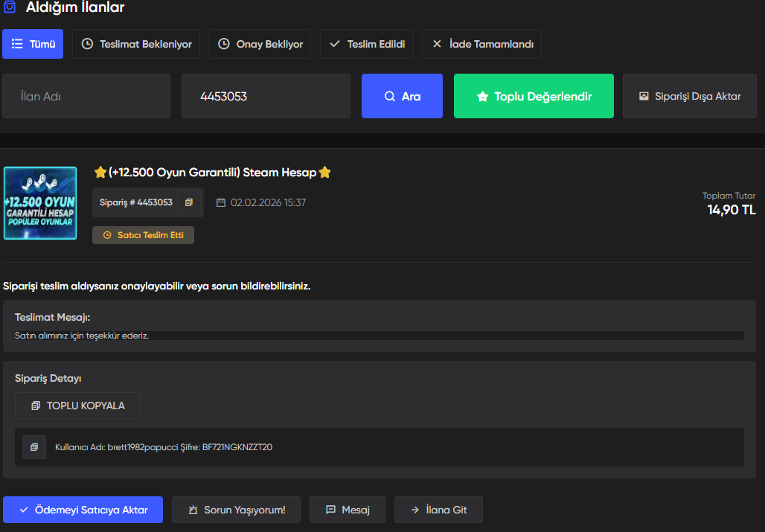Copy the account credentials row icon
Image resolution: width=765 pixels, height=532 pixels.
[34, 447]
